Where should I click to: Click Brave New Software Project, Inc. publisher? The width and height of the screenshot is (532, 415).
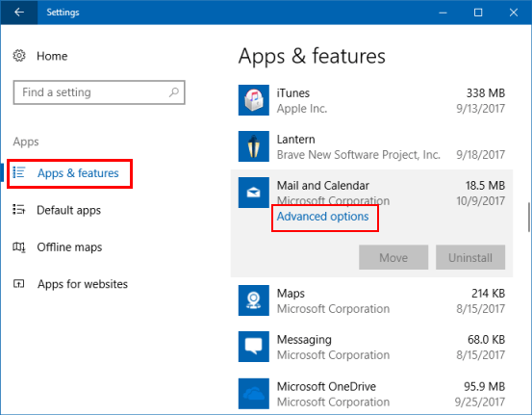coord(358,155)
